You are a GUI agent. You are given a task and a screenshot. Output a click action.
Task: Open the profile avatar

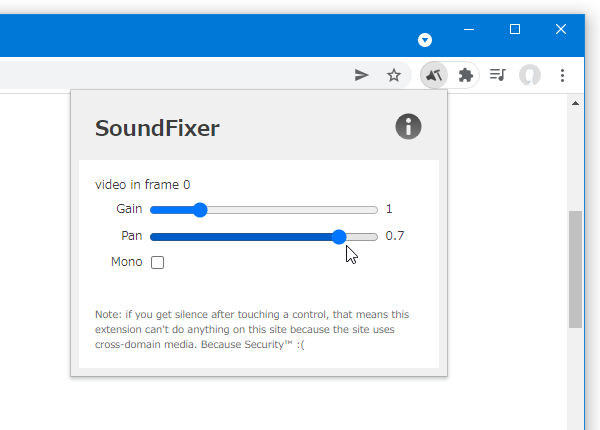(x=530, y=75)
